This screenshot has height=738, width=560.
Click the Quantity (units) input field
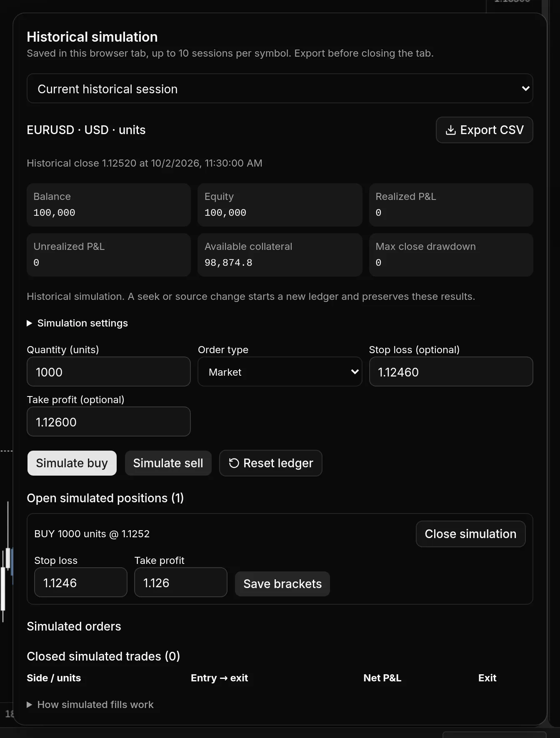pyautogui.click(x=109, y=371)
